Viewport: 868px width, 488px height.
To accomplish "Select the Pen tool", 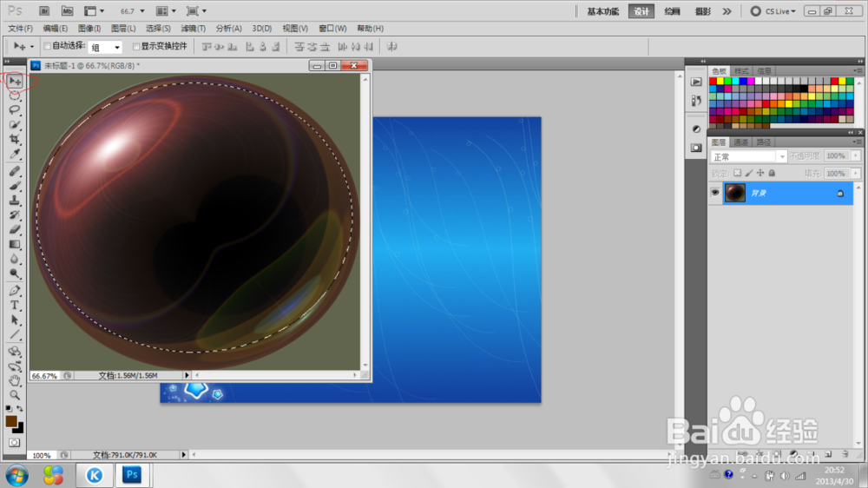I will pos(15,291).
